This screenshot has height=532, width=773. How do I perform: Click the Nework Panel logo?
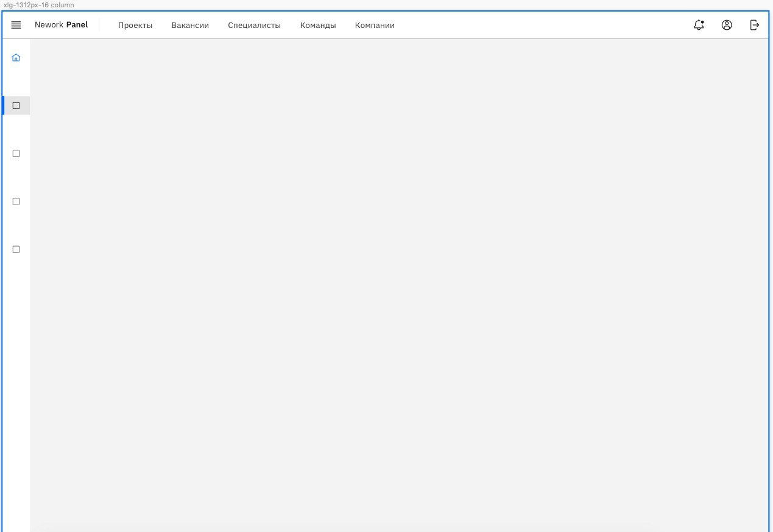[61, 25]
